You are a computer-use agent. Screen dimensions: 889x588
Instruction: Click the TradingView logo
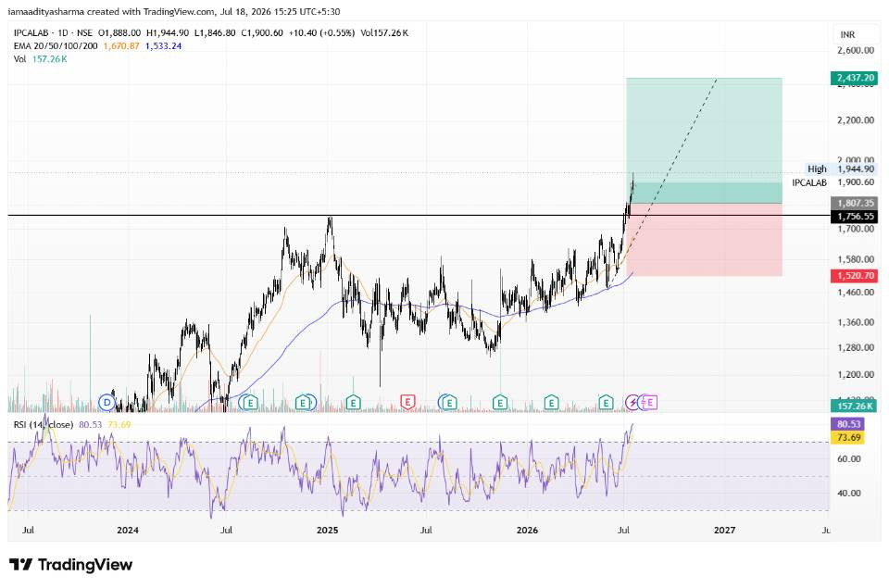71,565
